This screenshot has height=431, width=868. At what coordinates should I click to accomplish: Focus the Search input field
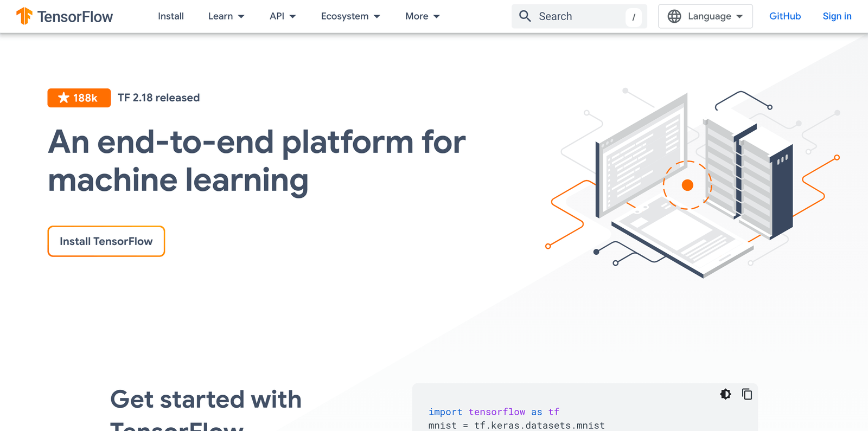tap(579, 16)
